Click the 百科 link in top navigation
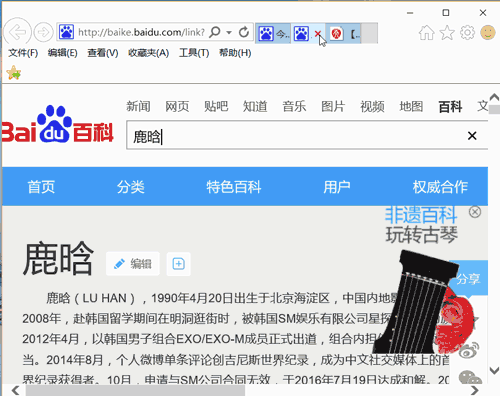Screen dimensions: 500x396 (450, 107)
